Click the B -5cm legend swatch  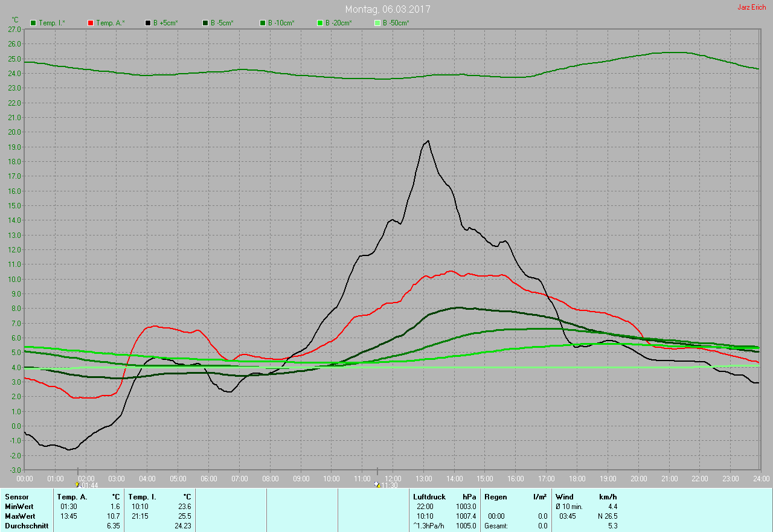point(205,23)
